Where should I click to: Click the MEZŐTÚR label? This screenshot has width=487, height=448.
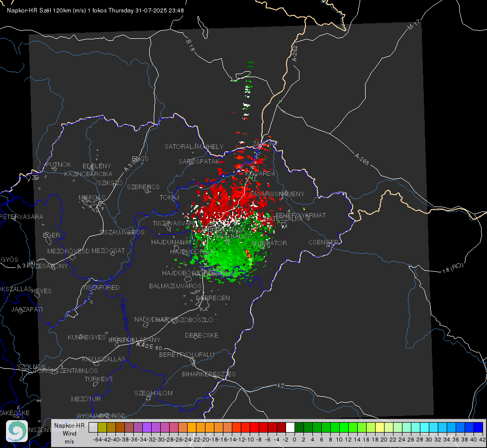86,399
